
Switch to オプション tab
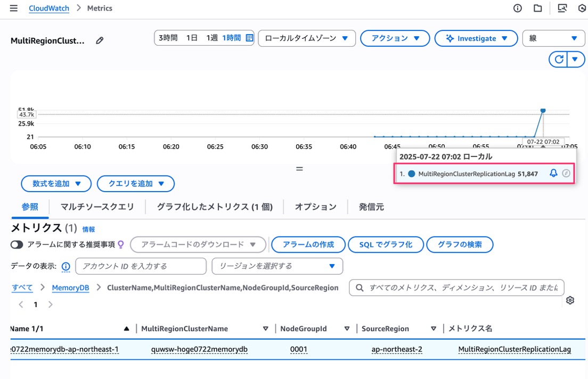[x=316, y=207]
